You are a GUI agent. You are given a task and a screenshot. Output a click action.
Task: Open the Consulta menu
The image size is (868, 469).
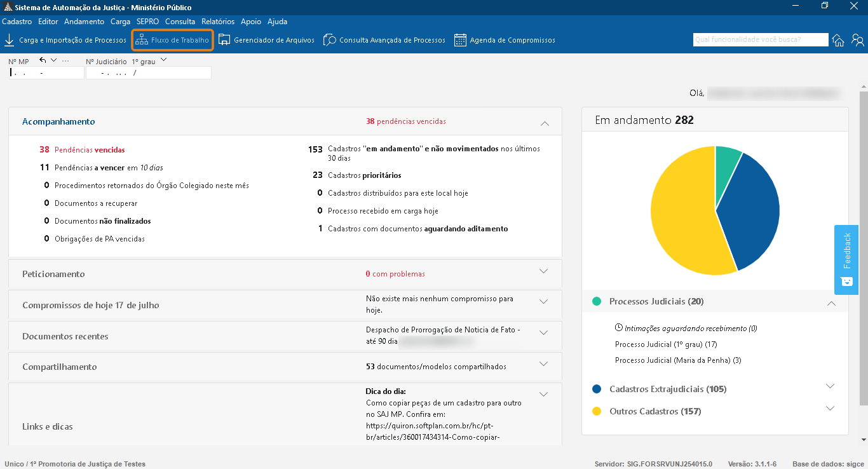tap(180, 22)
